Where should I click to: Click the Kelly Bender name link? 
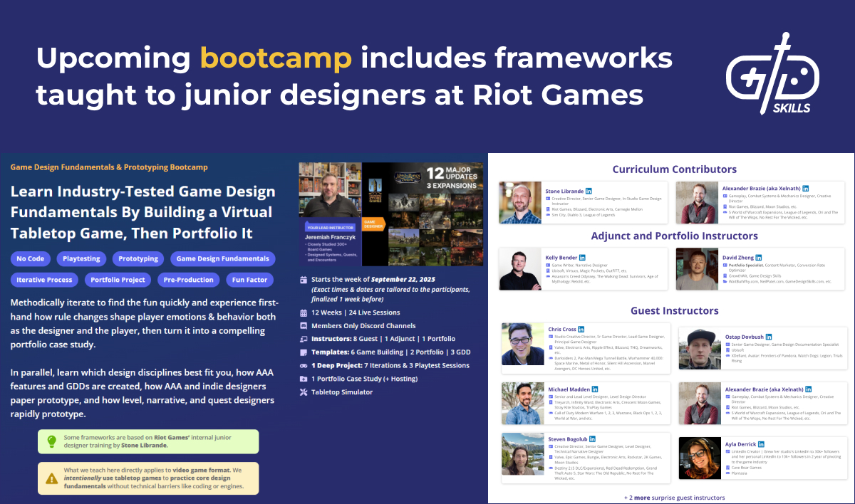tap(561, 257)
